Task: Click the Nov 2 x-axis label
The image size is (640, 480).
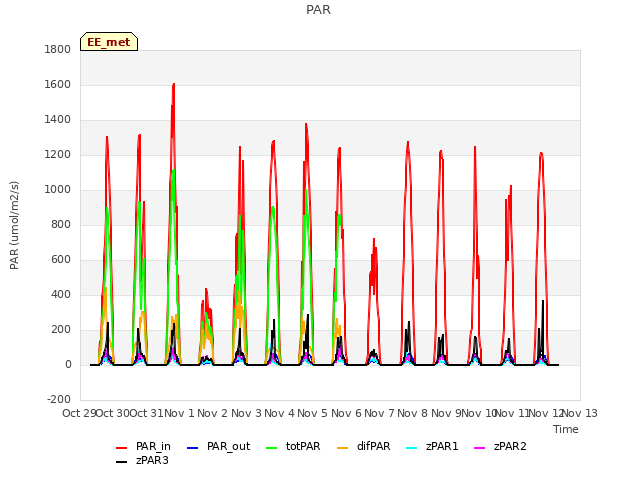Action: click(213, 413)
